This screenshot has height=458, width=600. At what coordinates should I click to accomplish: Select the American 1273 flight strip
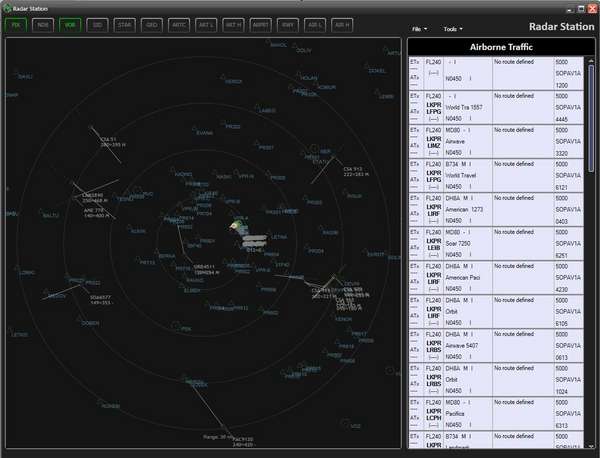pyautogui.click(x=496, y=210)
